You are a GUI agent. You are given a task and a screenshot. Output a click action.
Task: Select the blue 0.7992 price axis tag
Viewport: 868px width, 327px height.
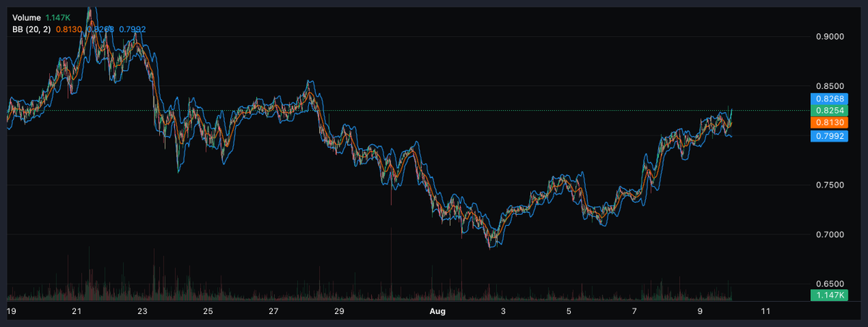tap(827, 135)
